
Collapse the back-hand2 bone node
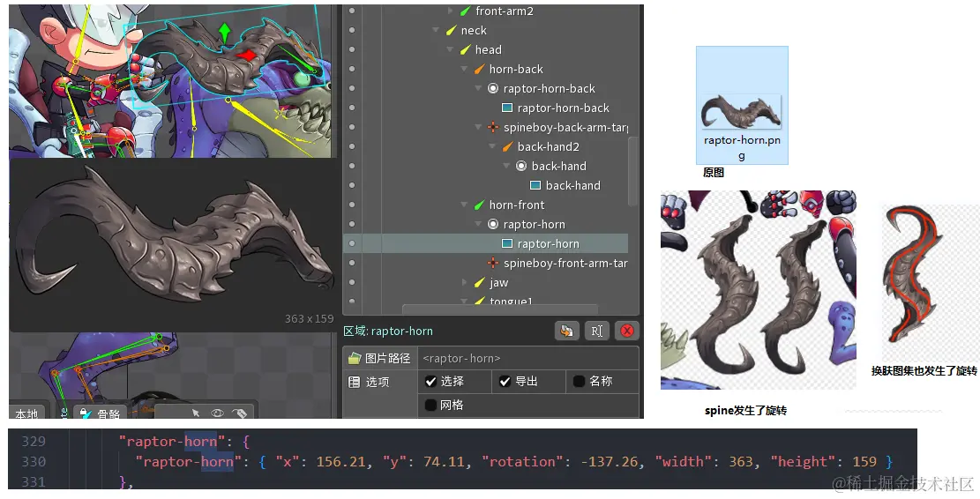pyautogui.click(x=492, y=146)
